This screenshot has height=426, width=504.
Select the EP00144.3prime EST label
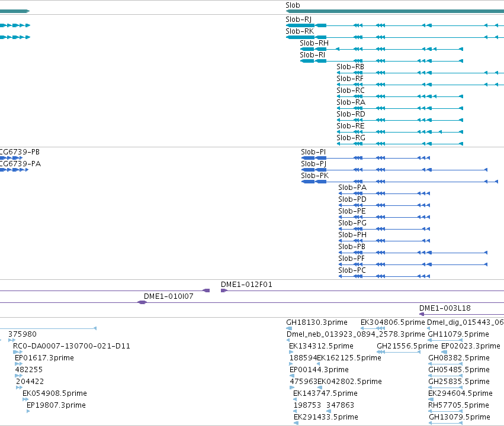(x=319, y=370)
